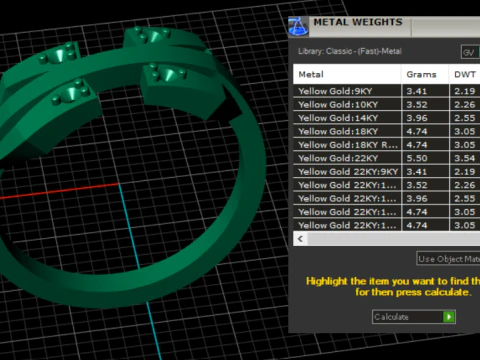Click the Metal Weights panel title

coord(358,22)
